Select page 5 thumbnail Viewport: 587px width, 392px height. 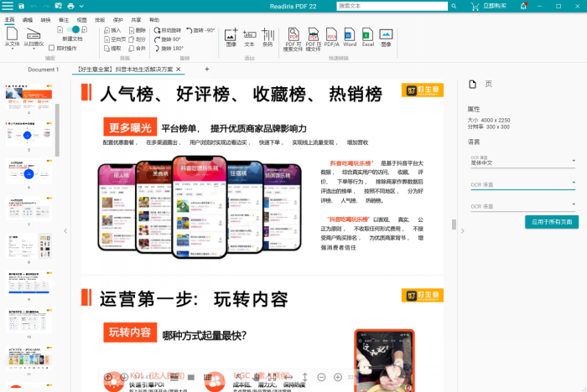click(29, 133)
